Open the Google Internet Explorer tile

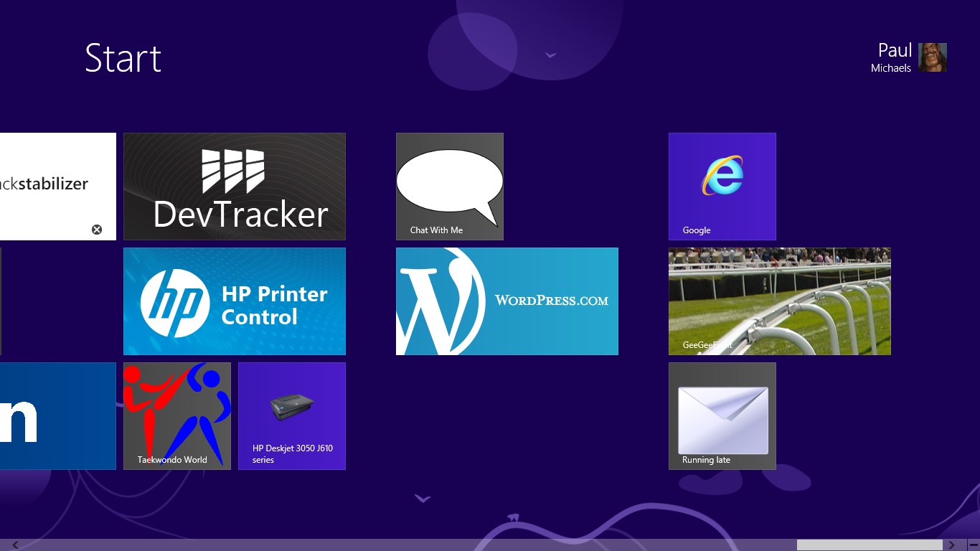(x=722, y=187)
